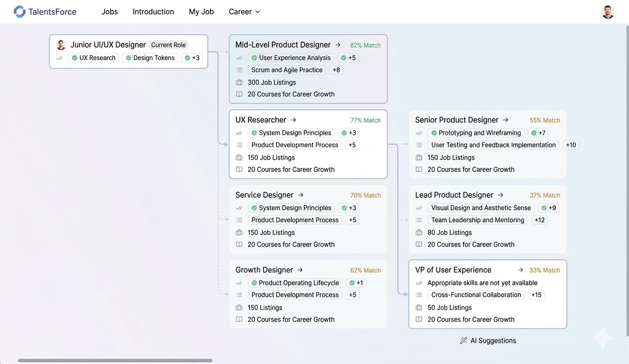Click the horizontal scrollbar at bottom
629x364 pixels.
(x=115, y=360)
